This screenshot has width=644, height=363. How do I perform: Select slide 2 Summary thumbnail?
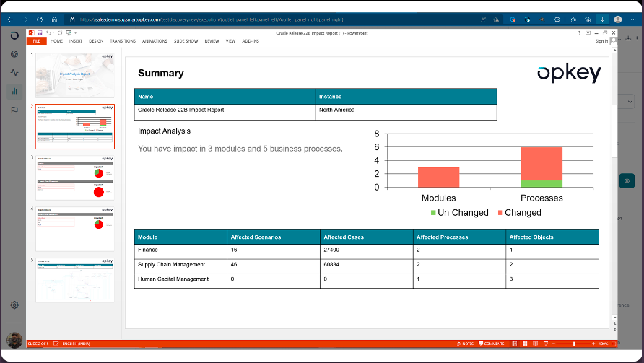[75, 126]
